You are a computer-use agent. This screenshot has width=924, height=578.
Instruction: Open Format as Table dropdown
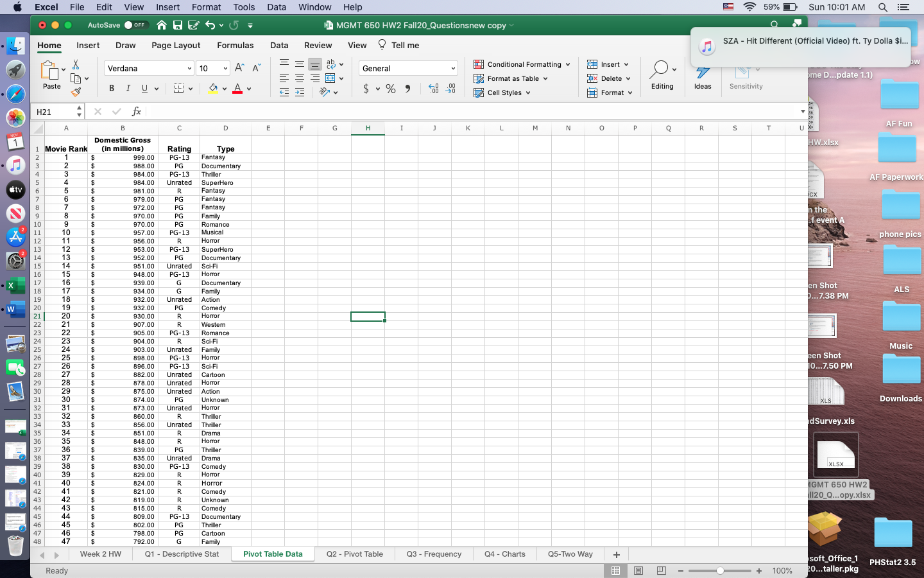click(511, 78)
